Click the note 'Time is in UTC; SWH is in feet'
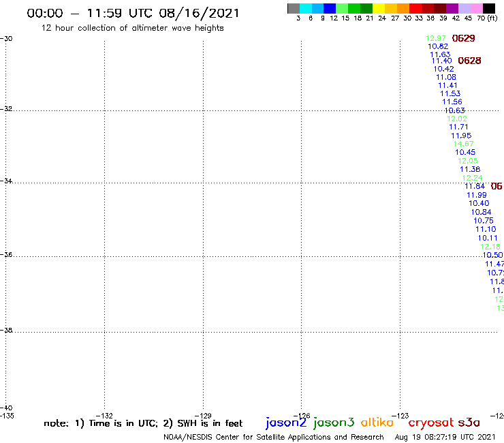Viewport: 504px width, 443px height. coord(143,423)
